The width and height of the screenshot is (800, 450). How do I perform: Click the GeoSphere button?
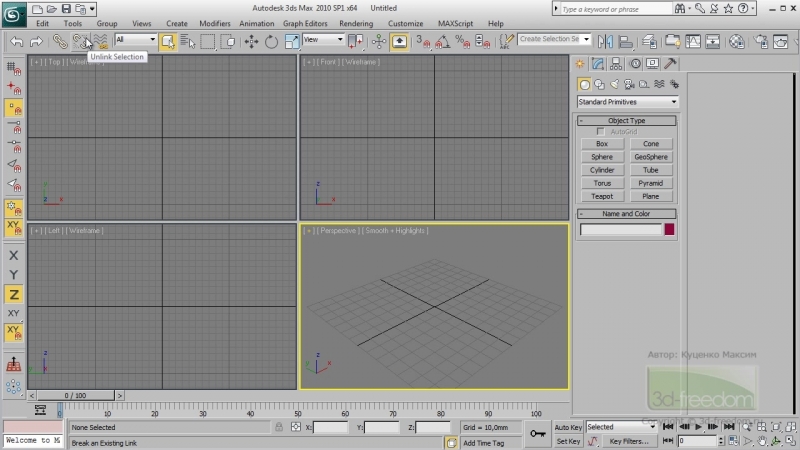click(651, 157)
